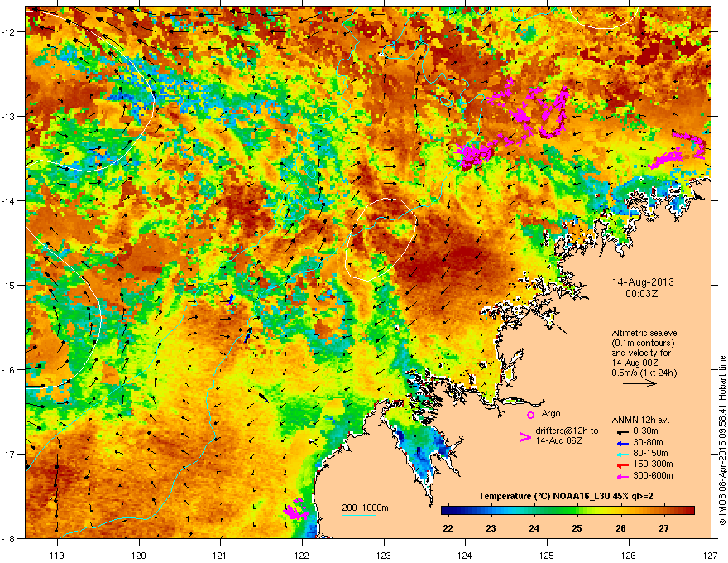Click the magenta drifter track cluster near 122E 17.7S
Viewport: 728px width, 563px height.
pyautogui.click(x=296, y=509)
